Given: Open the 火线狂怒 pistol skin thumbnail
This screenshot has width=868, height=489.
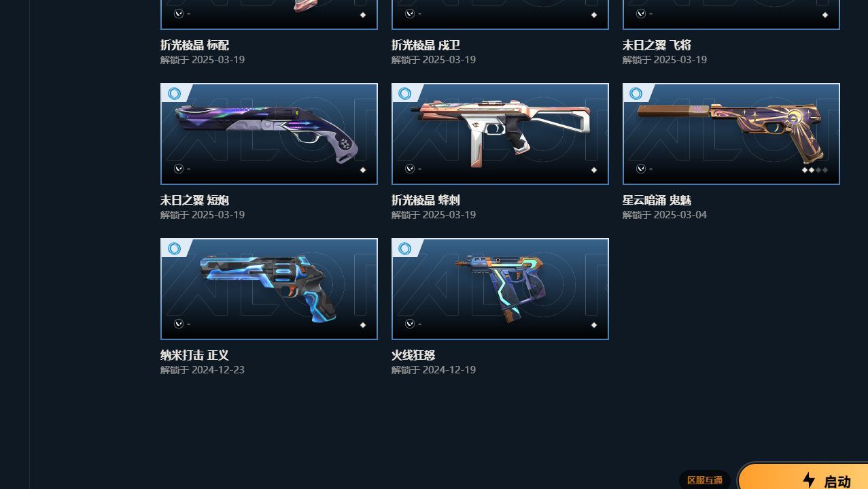Looking at the screenshot, I should pyautogui.click(x=500, y=289).
